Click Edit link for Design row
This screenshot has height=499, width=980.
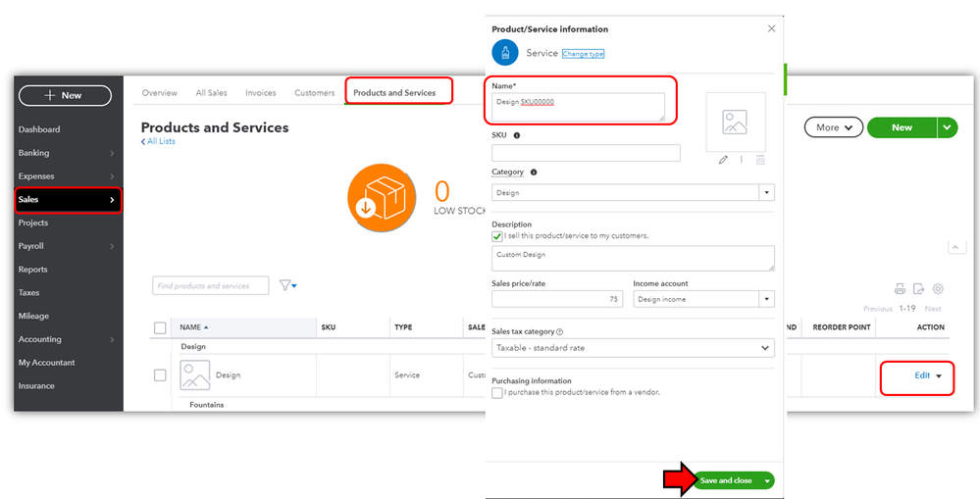tap(922, 375)
